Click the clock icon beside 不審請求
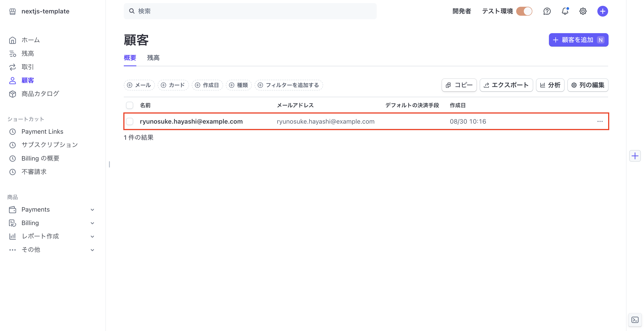This screenshot has width=644, height=331. (x=13, y=172)
